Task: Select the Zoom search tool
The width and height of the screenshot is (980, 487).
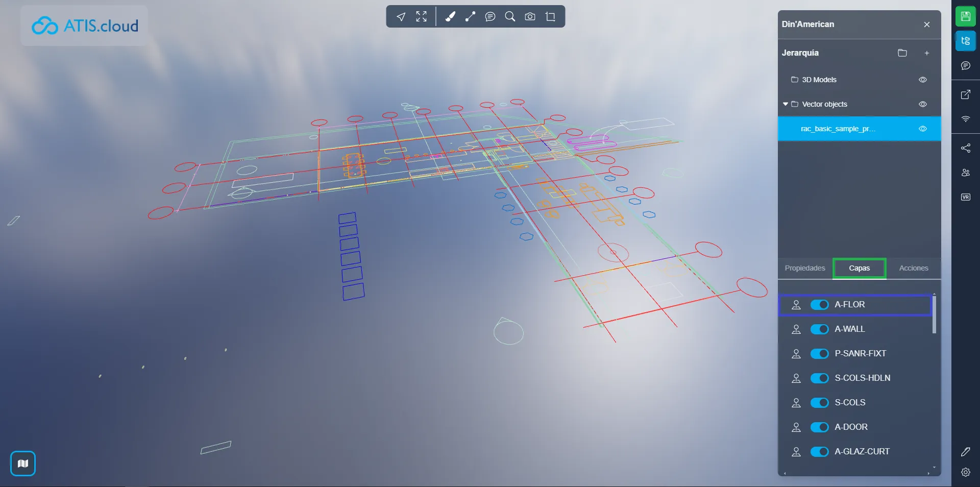Action: click(x=510, y=16)
